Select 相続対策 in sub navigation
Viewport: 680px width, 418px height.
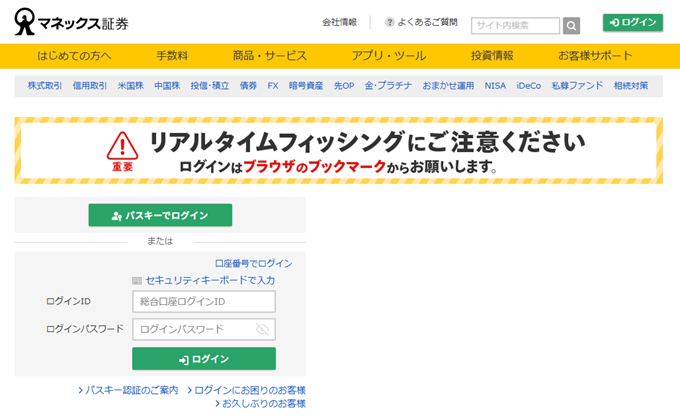click(631, 86)
